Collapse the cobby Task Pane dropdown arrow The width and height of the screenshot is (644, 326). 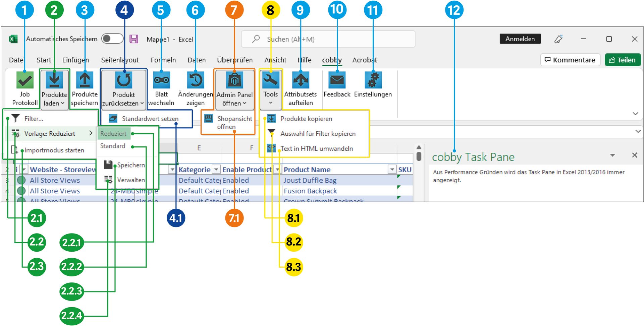[612, 155]
